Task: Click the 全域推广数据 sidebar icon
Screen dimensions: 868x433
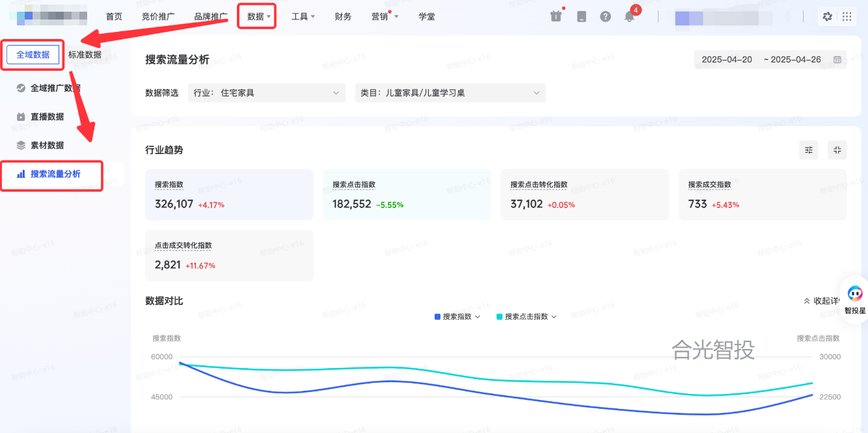Action: pyautogui.click(x=21, y=88)
